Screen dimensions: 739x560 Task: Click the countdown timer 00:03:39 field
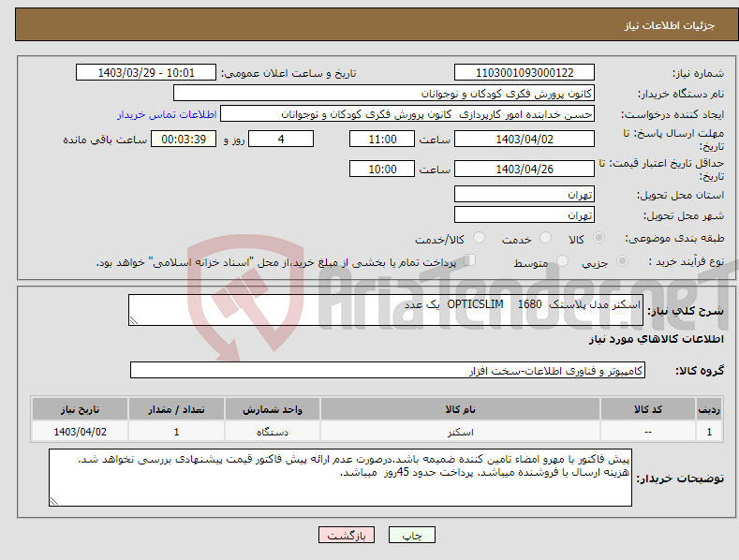[x=184, y=139]
